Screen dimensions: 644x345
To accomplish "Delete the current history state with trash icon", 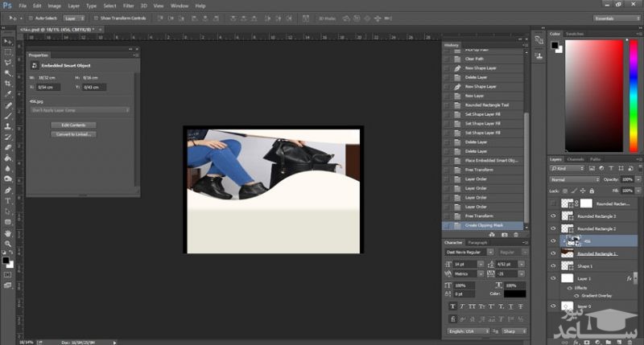I will pos(516,234).
